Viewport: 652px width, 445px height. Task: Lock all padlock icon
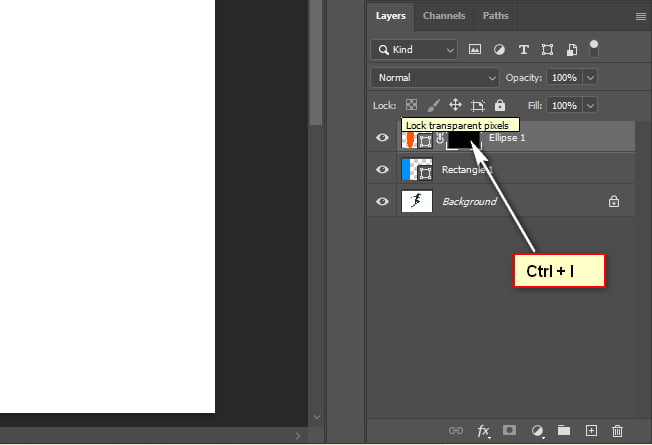tap(500, 105)
